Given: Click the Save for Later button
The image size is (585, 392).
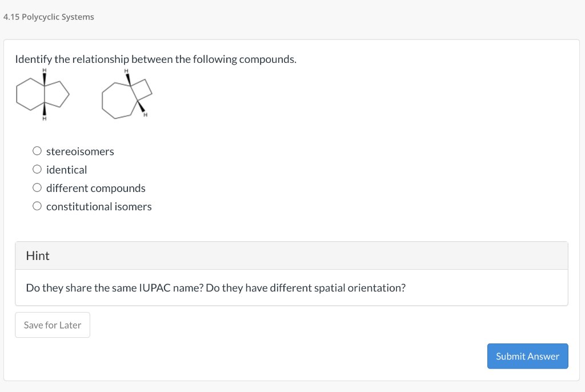Looking at the screenshot, I should [52, 325].
